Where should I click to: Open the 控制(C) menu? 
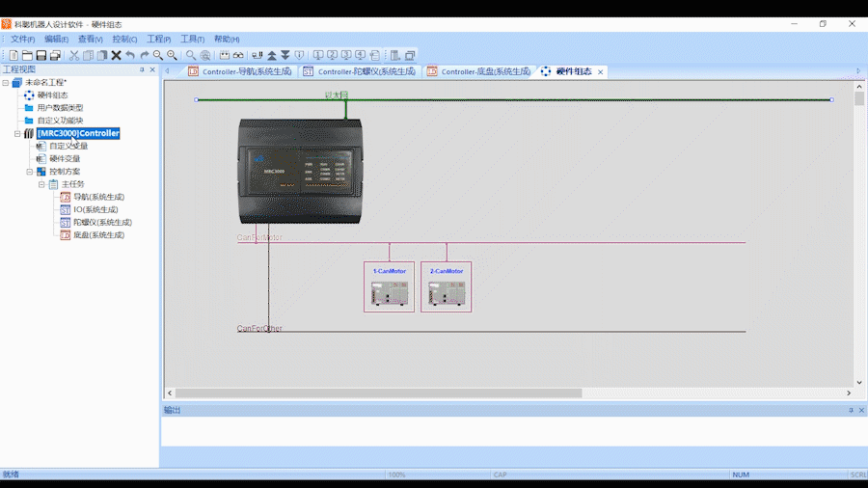tap(124, 40)
